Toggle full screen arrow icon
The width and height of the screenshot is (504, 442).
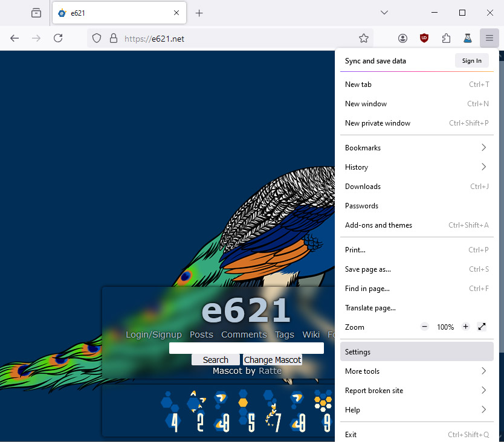click(482, 327)
